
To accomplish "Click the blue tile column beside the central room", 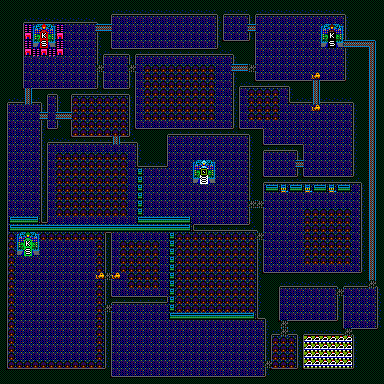I will click(140, 192).
